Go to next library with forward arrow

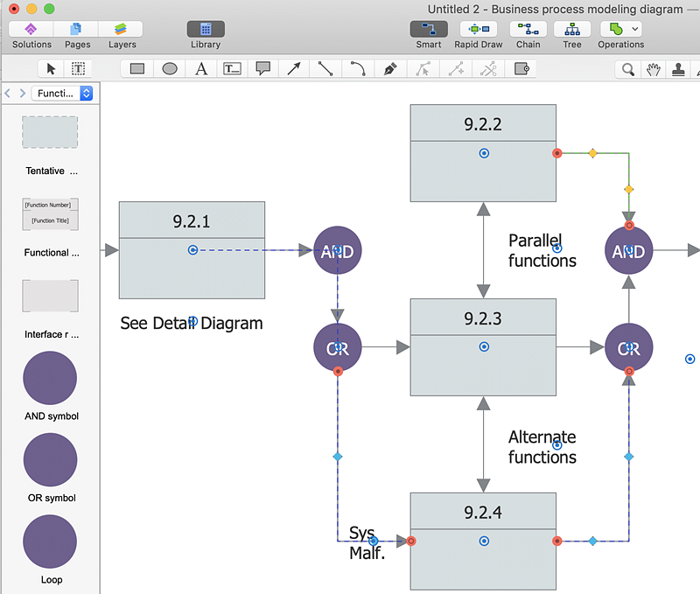22,94
